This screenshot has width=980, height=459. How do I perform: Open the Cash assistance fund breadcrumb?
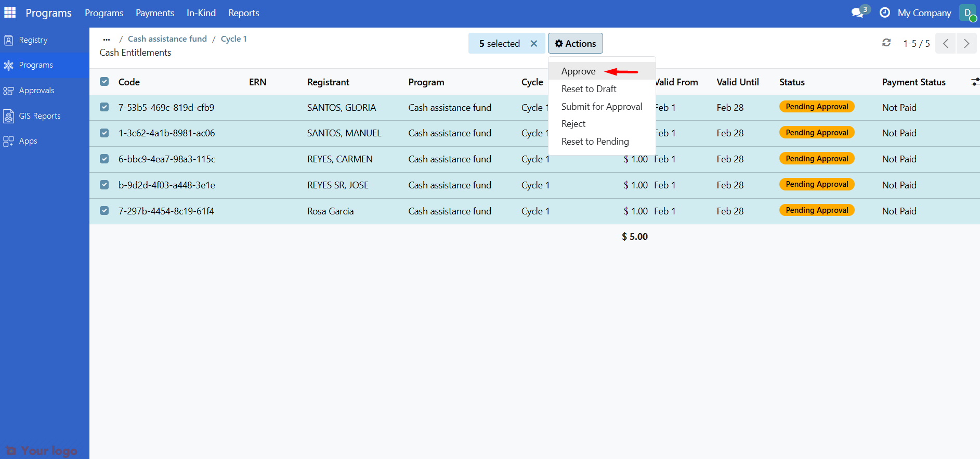167,39
